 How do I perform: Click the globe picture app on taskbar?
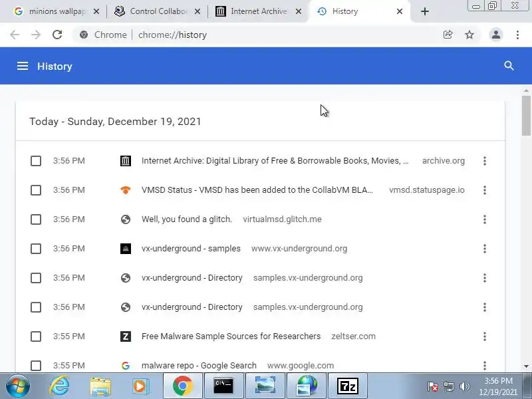coord(307,386)
